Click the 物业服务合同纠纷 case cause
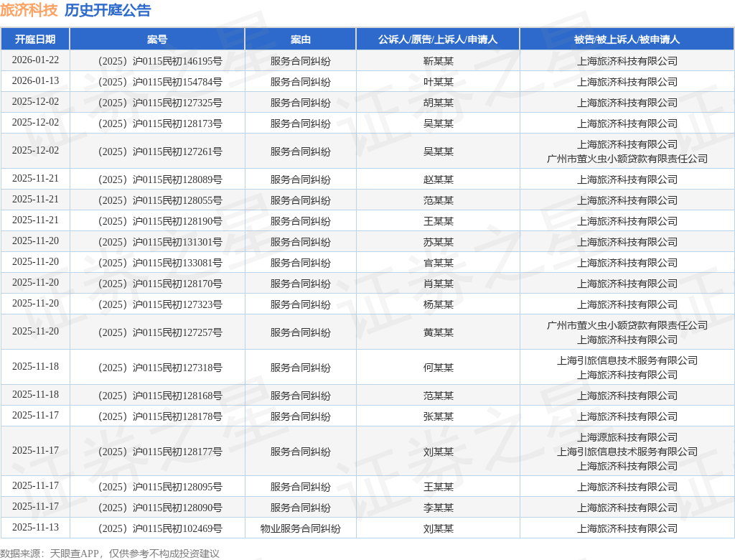The height and width of the screenshot is (560, 735). pyautogui.click(x=301, y=528)
